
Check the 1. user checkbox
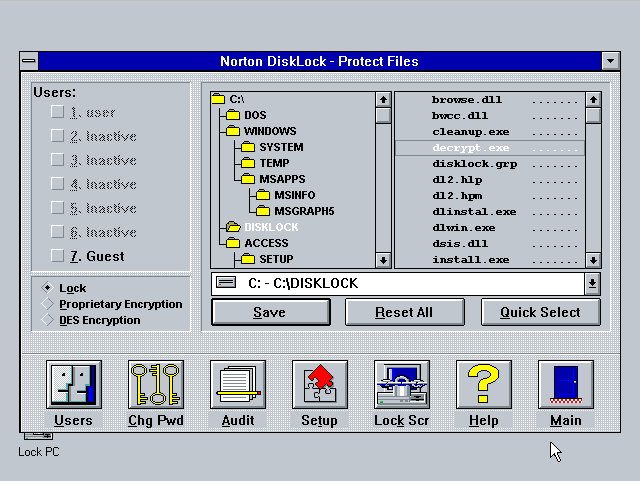tap(58, 112)
